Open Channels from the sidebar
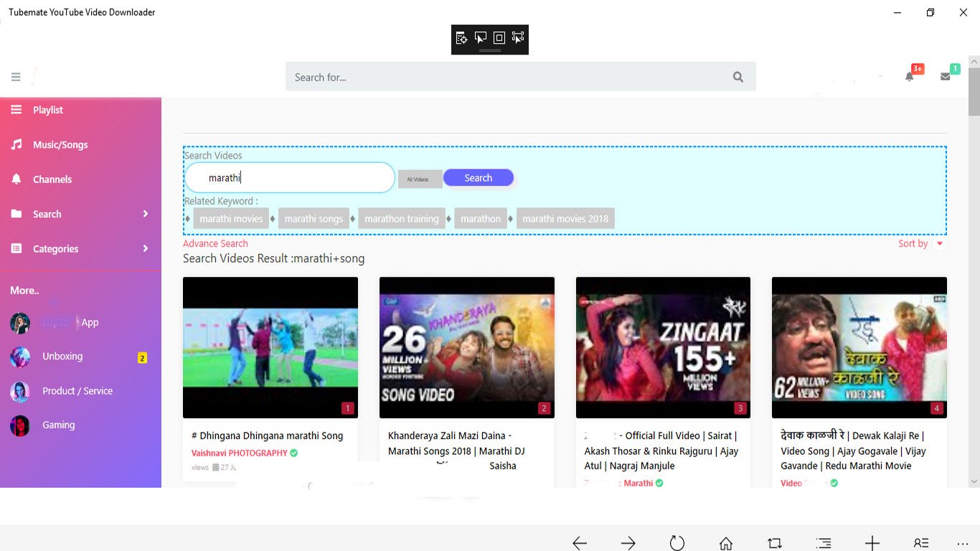The image size is (980, 551). (52, 179)
